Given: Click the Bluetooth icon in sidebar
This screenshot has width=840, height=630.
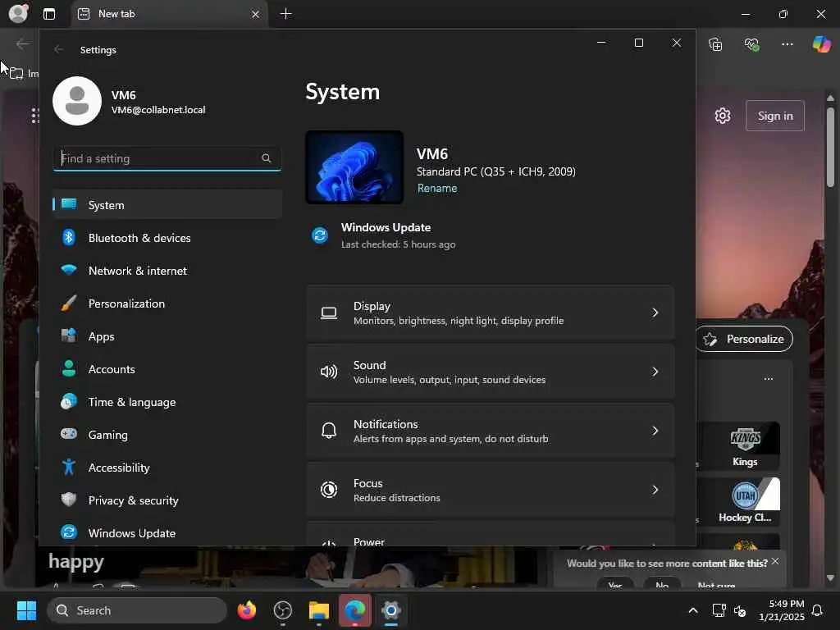Looking at the screenshot, I should [69, 237].
